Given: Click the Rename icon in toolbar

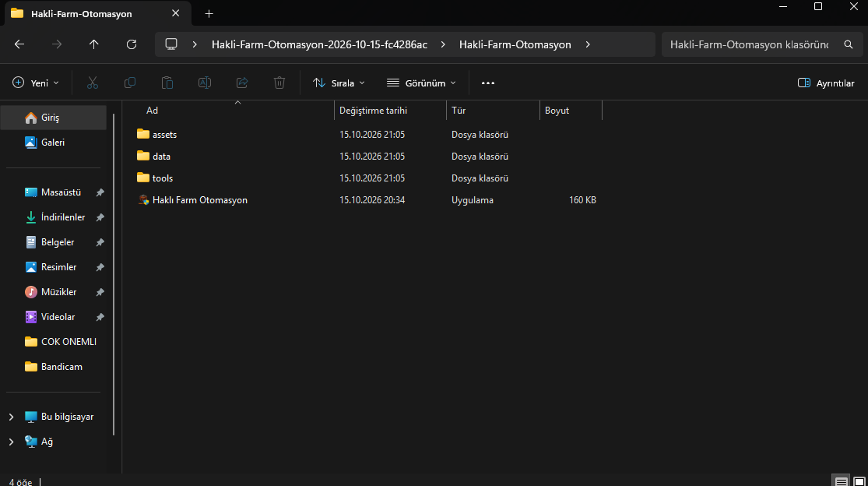Looking at the screenshot, I should [205, 83].
